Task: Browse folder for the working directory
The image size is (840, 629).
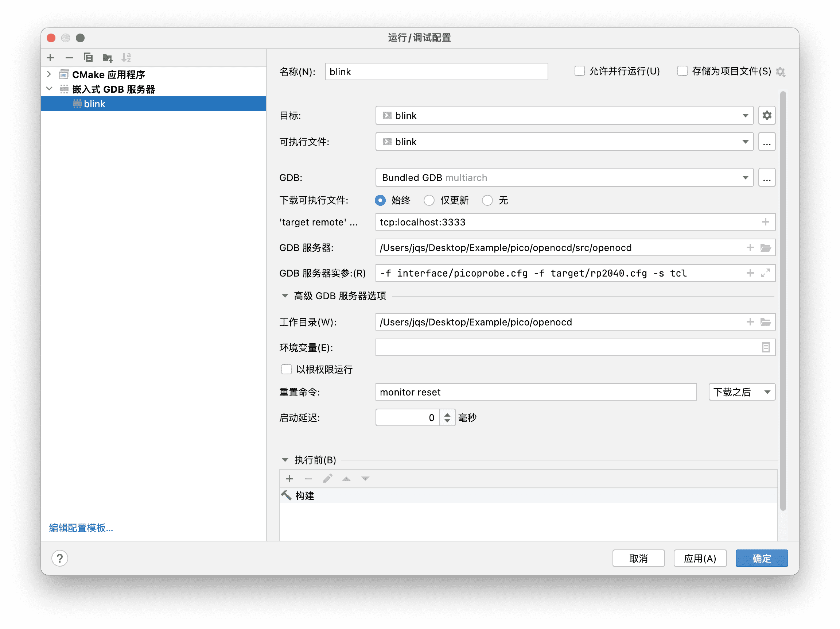Action: pos(766,322)
